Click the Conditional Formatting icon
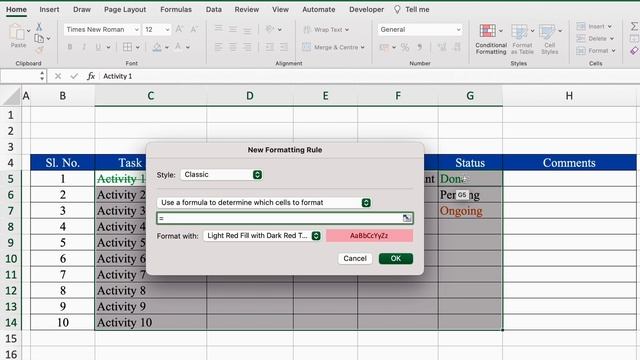640x360 pixels. coord(488,31)
